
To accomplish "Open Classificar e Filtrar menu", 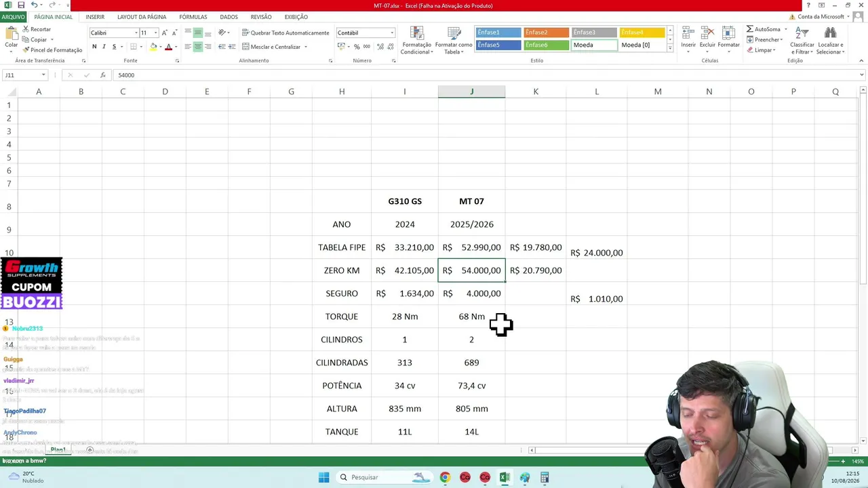I will pyautogui.click(x=802, y=41).
